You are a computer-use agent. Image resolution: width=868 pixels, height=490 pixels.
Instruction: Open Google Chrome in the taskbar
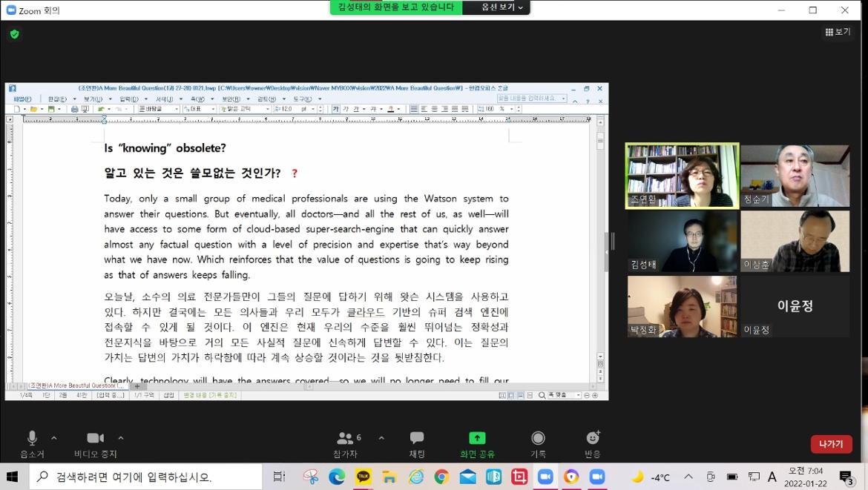441,477
